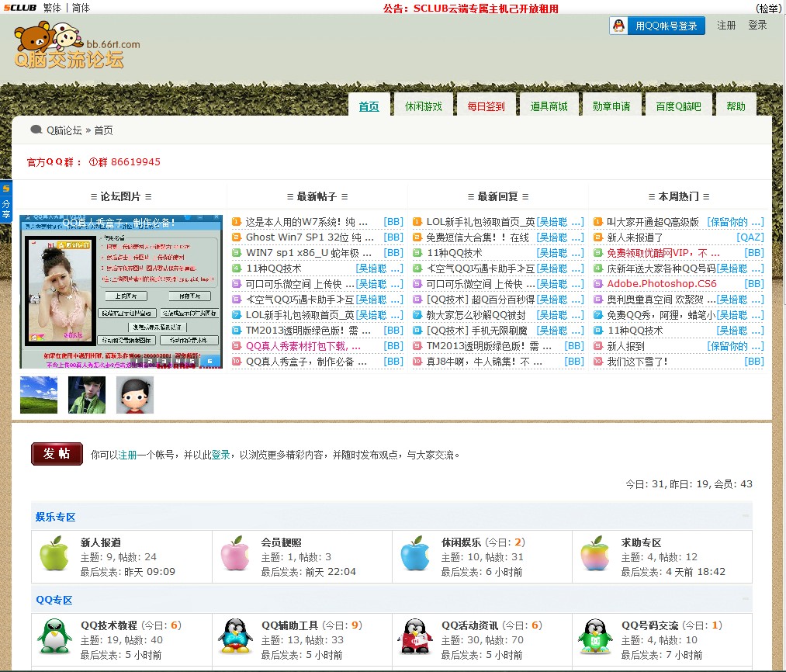Open 我们这下雪了！ hot post

coord(638,362)
